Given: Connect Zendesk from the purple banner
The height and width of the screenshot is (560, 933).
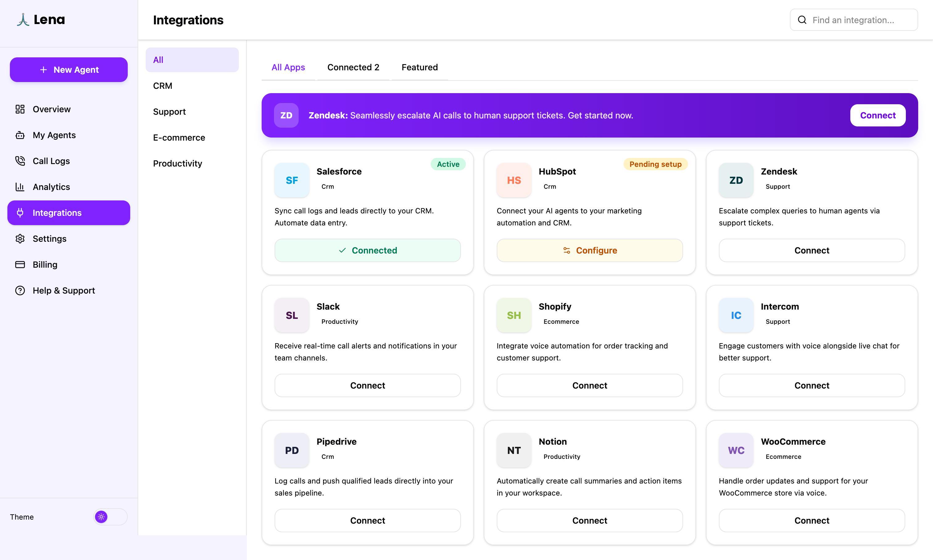Looking at the screenshot, I should (877, 115).
